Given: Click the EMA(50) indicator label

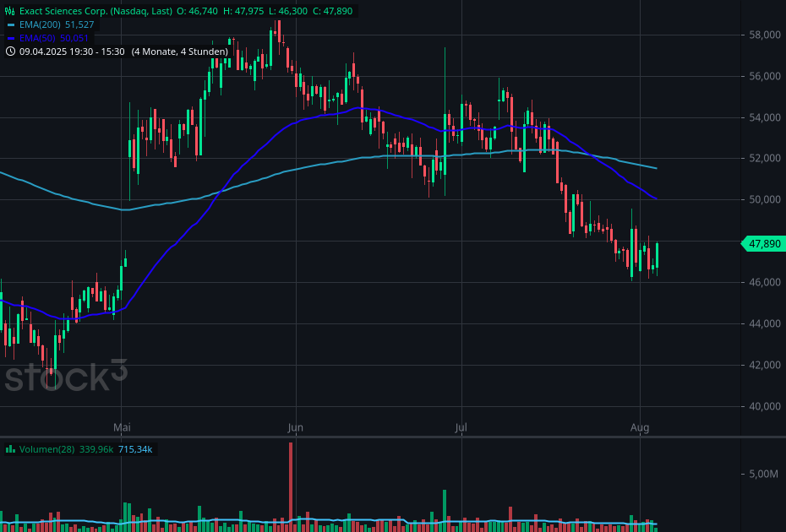Looking at the screenshot, I should [x=36, y=39].
